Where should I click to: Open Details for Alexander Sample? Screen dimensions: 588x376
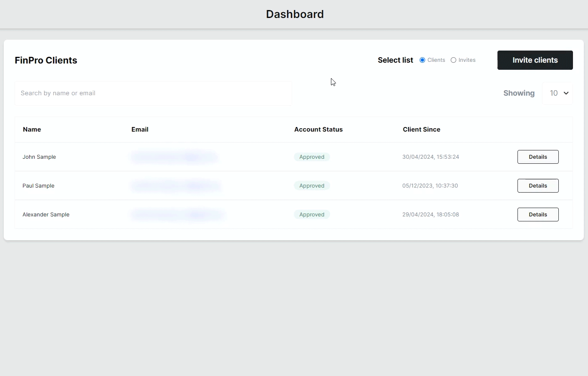[x=538, y=214]
